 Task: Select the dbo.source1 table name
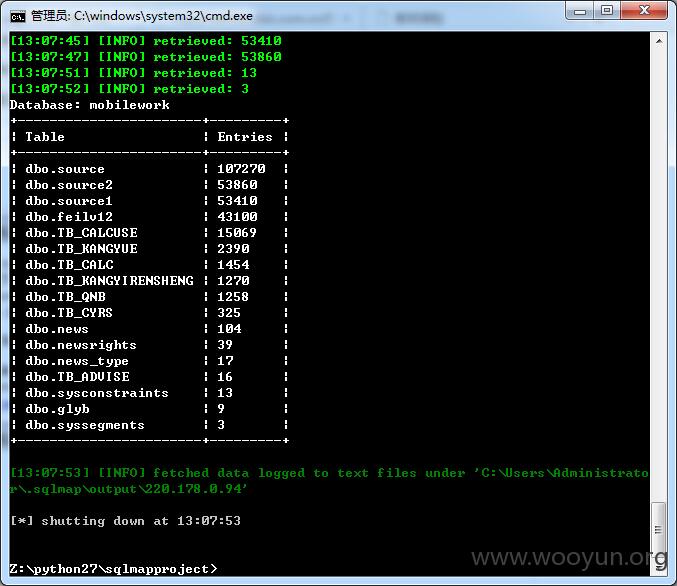[x=69, y=201]
